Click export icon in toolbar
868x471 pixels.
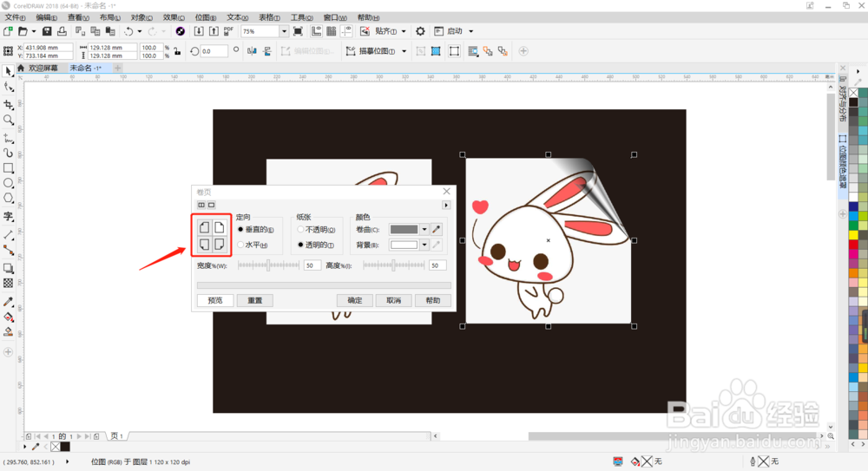(214, 31)
